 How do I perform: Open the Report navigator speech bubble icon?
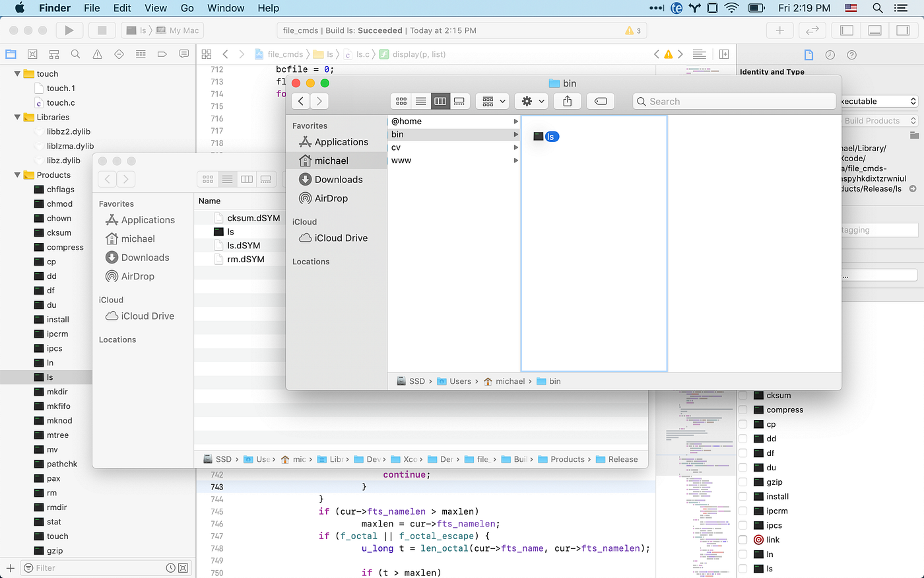coord(183,54)
